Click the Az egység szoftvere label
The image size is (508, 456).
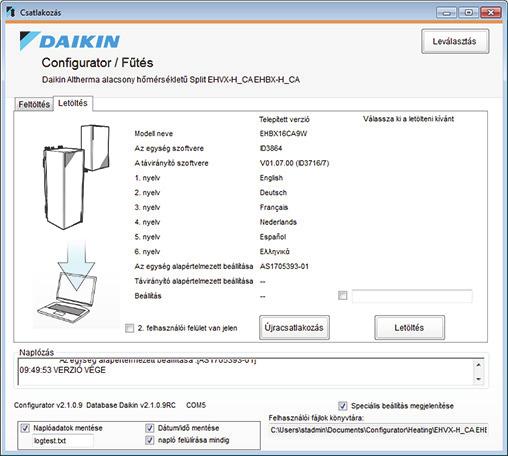pos(169,148)
